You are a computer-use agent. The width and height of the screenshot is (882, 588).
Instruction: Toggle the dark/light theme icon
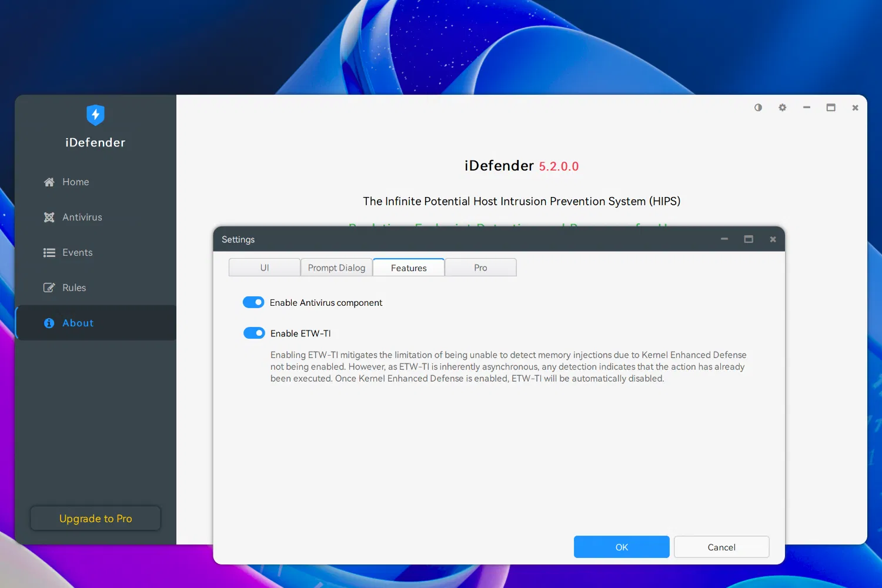point(758,108)
